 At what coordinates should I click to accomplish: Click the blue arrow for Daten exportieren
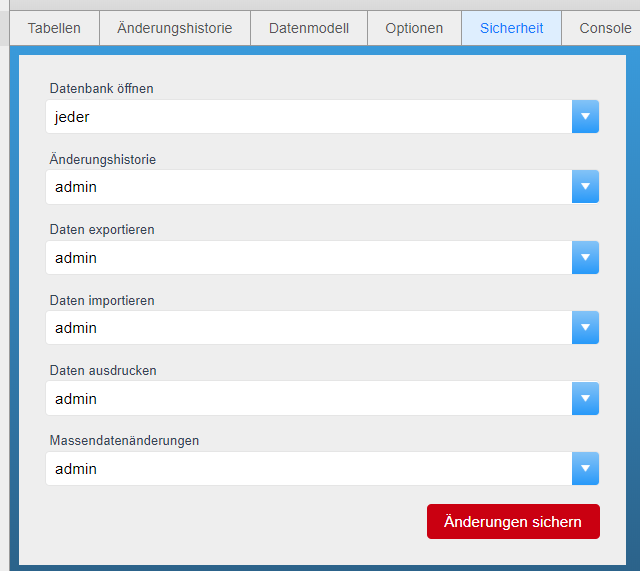pos(585,258)
